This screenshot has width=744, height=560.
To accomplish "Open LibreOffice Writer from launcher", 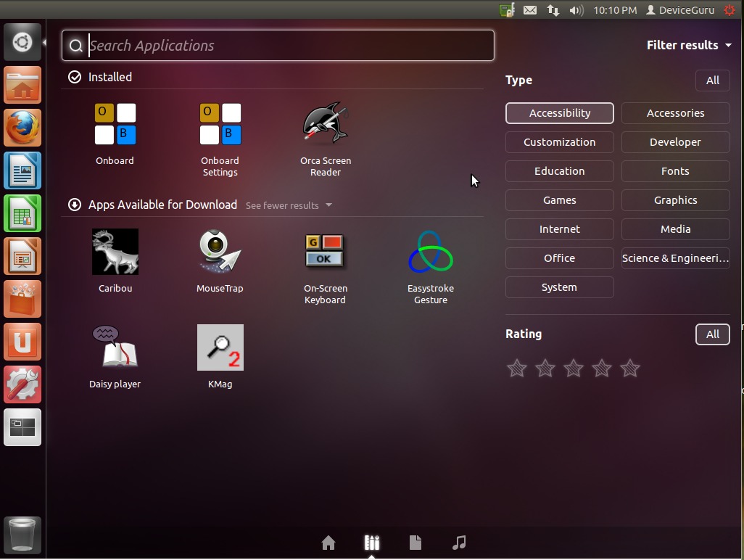I will click(x=22, y=170).
